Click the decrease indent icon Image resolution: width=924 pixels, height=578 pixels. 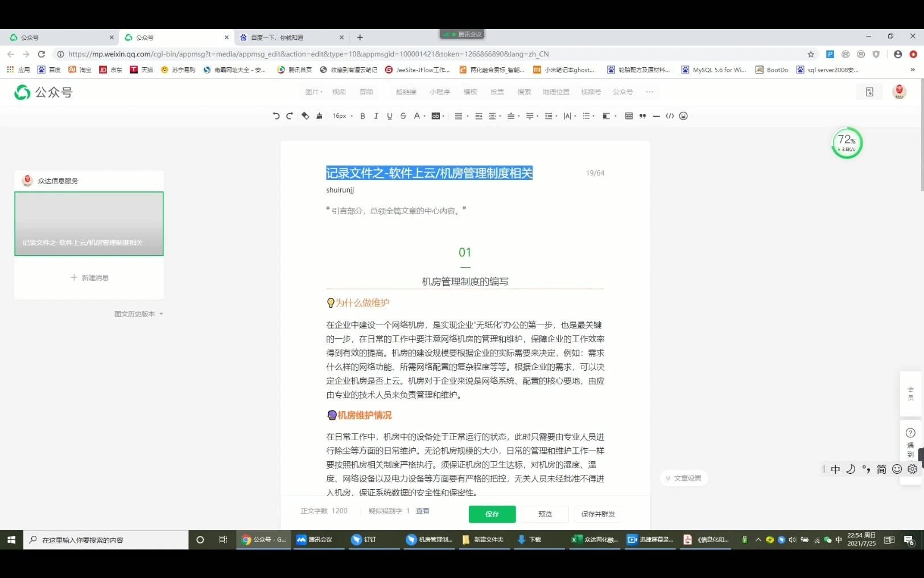pyautogui.click(x=478, y=116)
